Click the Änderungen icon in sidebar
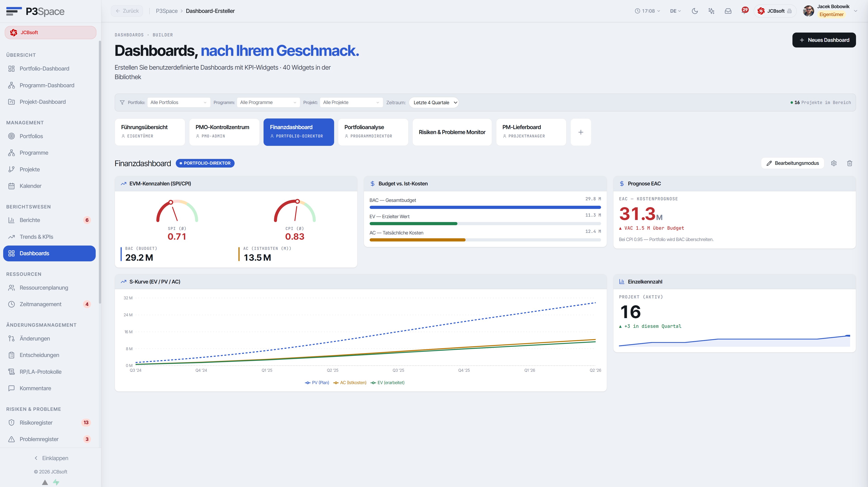This screenshot has width=868, height=487. [x=12, y=338]
